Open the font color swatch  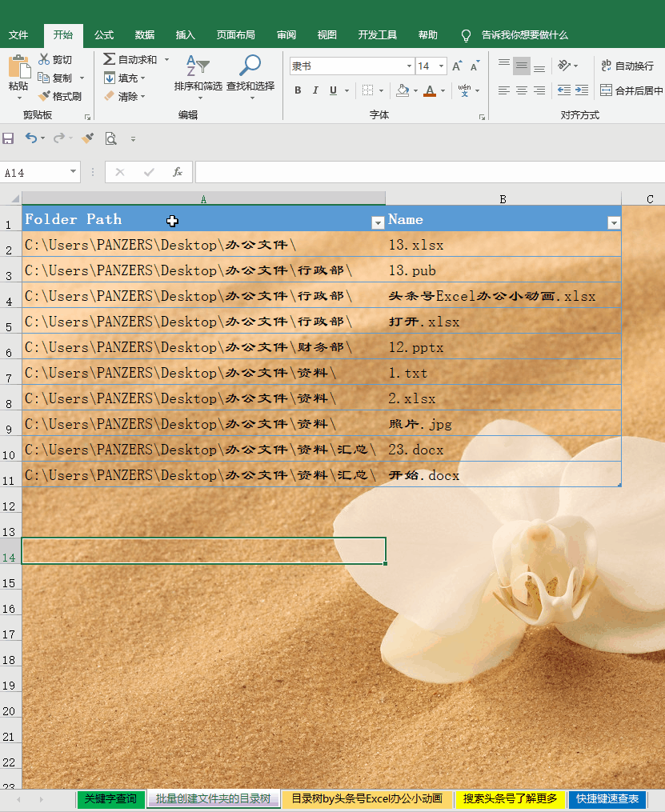point(431,91)
